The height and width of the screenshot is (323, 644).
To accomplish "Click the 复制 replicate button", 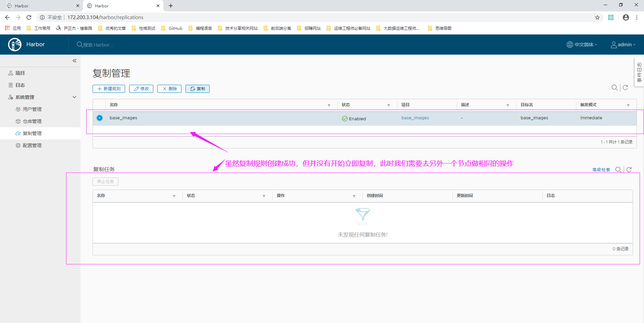I will coord(198,89).
